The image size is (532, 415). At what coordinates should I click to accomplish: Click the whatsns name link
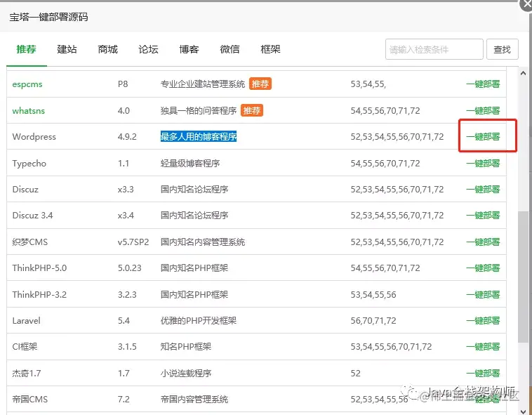29,111
